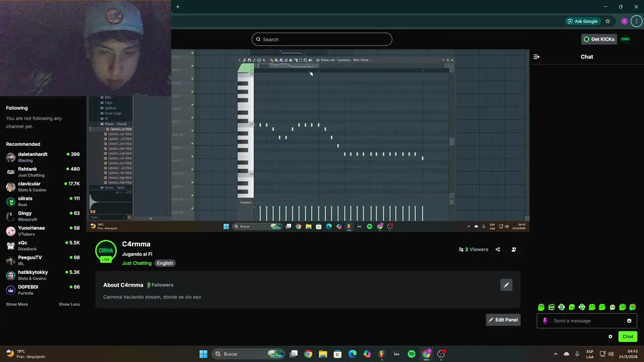
Task: Open D0PEB0I recommended channel
Action: 43,290
